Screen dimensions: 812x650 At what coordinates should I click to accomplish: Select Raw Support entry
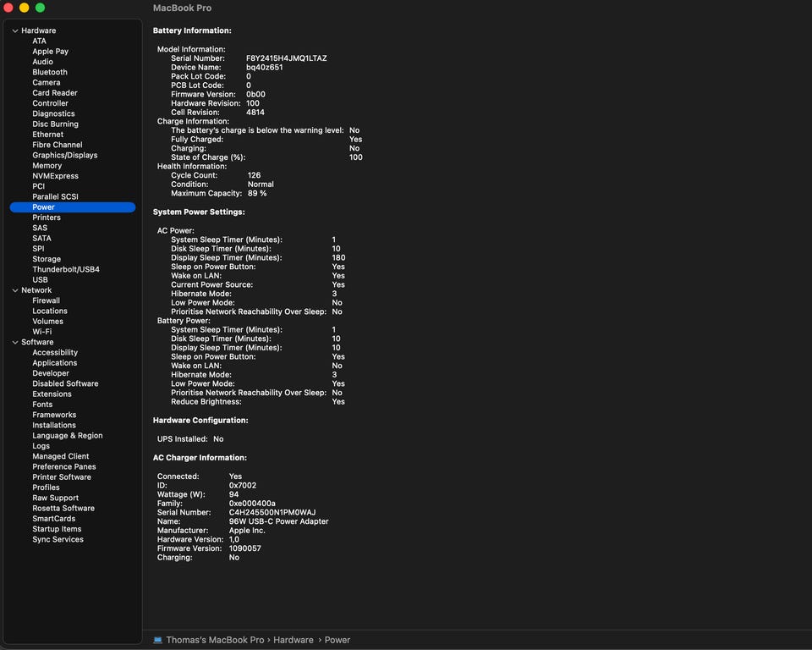[x=56, y=498]
